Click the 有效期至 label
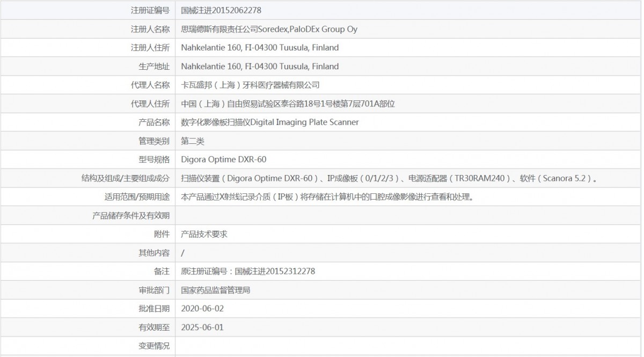The height and width of the screenshot is (357, 644). click(154, 327)
